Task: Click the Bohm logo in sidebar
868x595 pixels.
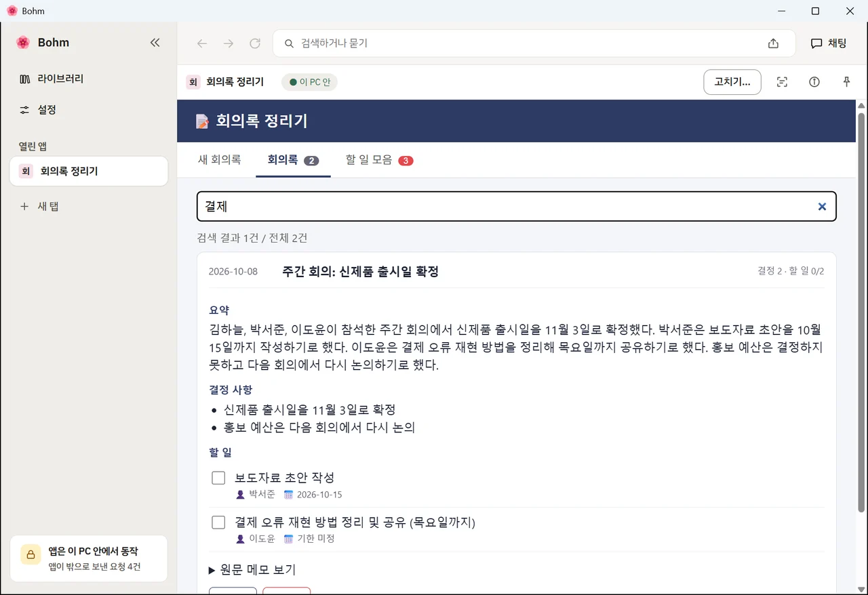Action: 23,43
